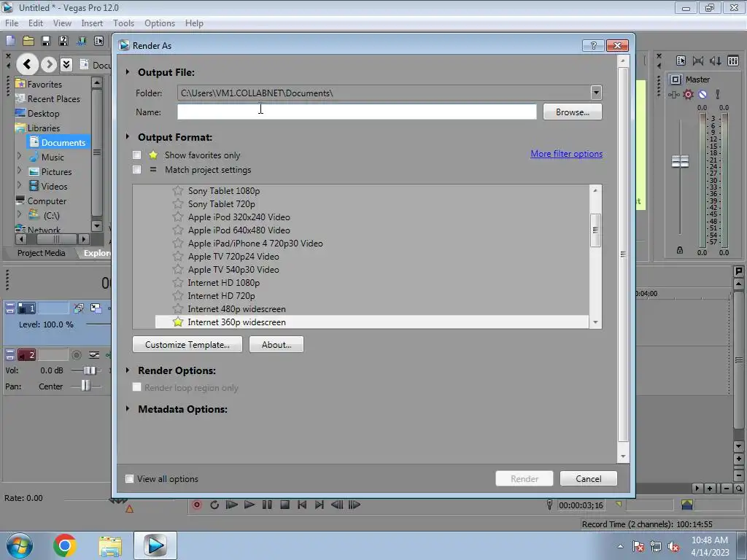Collapse the Metadata Options section
This screenshot has width=747, height=560.
coord(128,408)
